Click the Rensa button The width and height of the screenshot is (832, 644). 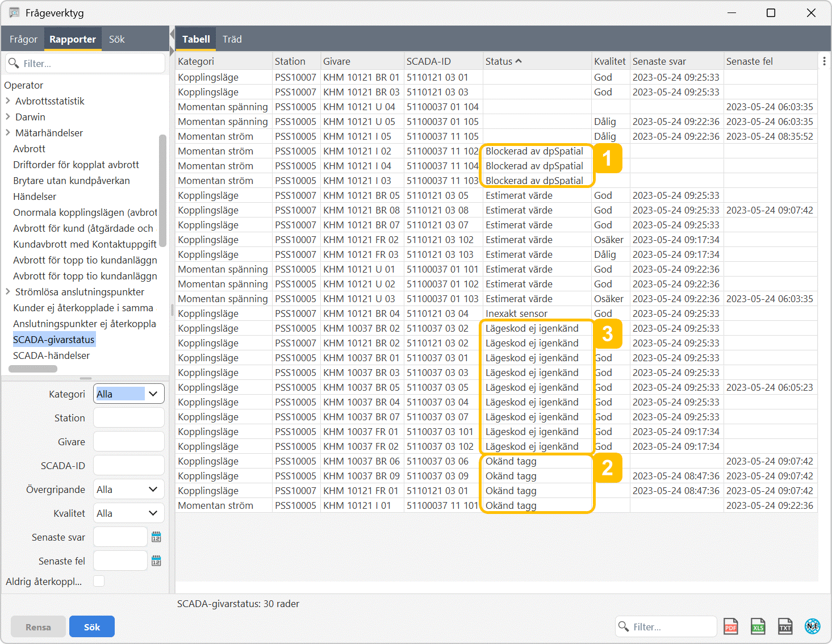[x=38, y=627]
